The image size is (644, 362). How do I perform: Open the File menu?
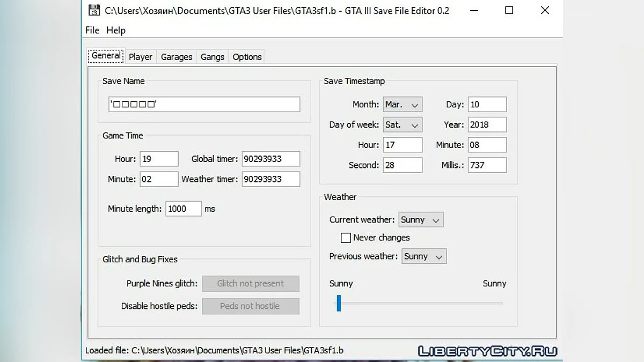[92, 31]
